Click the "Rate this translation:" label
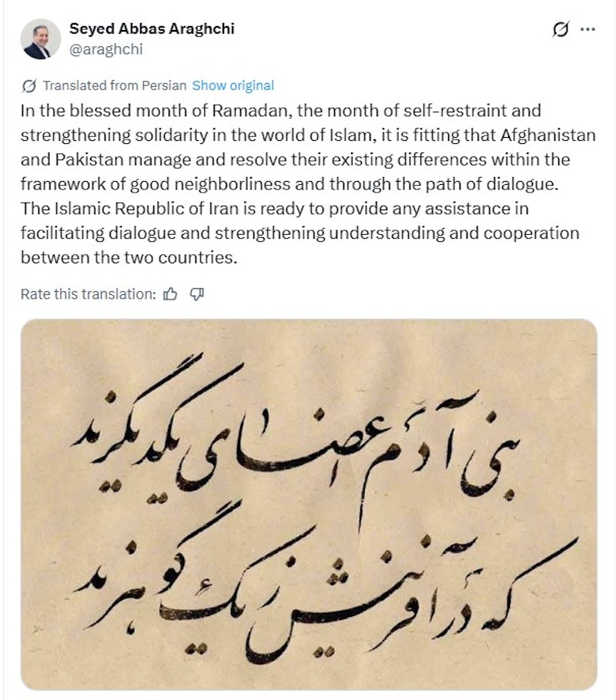This screenshot has height=700, width=616. [x=88, y=293]
